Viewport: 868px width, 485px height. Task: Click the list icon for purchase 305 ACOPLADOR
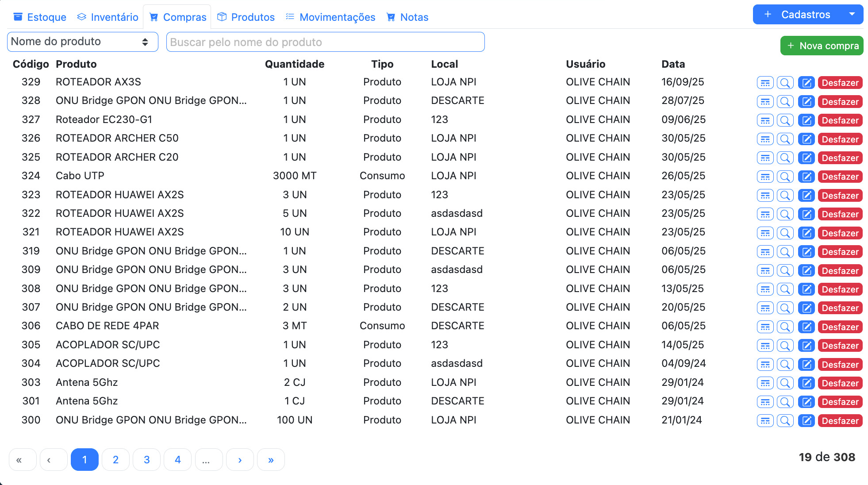coord(765,346)
